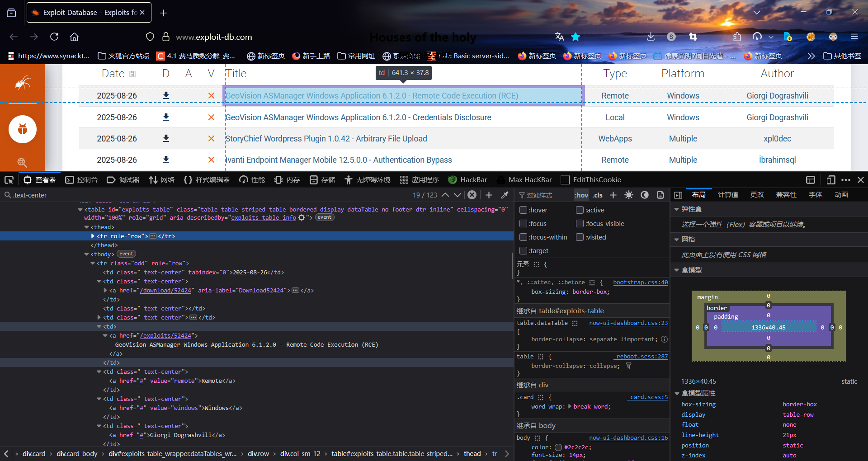Enable the :focus pseudo-class checkbox
Image resolution: width=868 pixels, height=461 pixels.
point(523,223)
